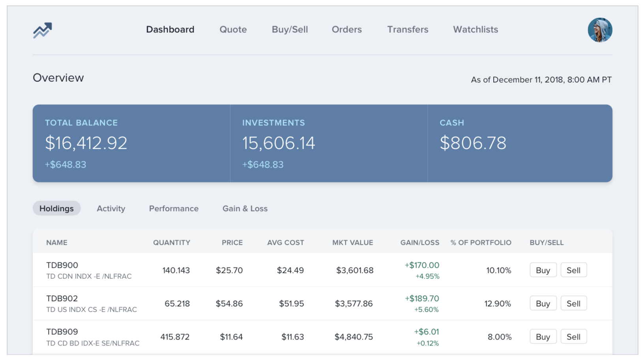644x360 pixels.
Task: Click the MKT VALUE column header
Action: (353, 242)
